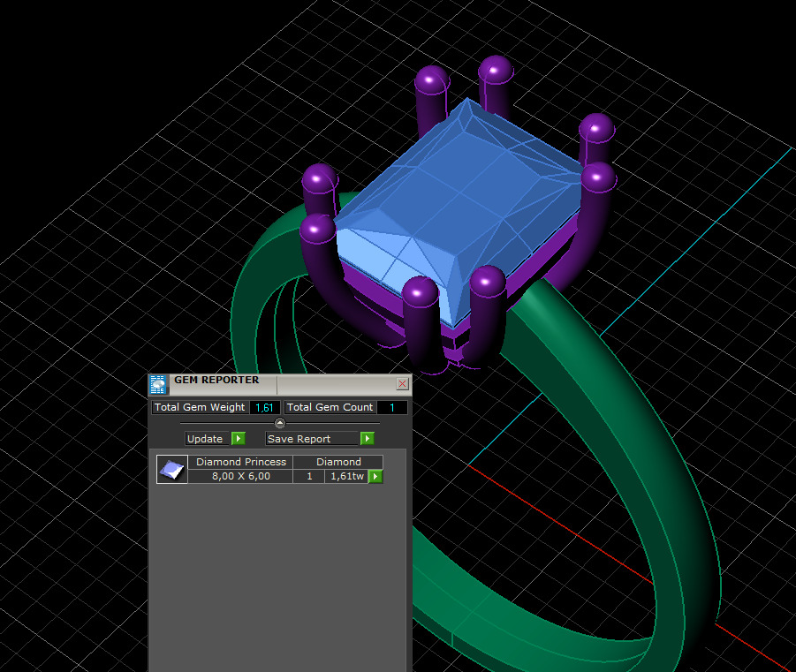Click the Update green arrow button
796x672 pixels.
[x=238, y=439]
